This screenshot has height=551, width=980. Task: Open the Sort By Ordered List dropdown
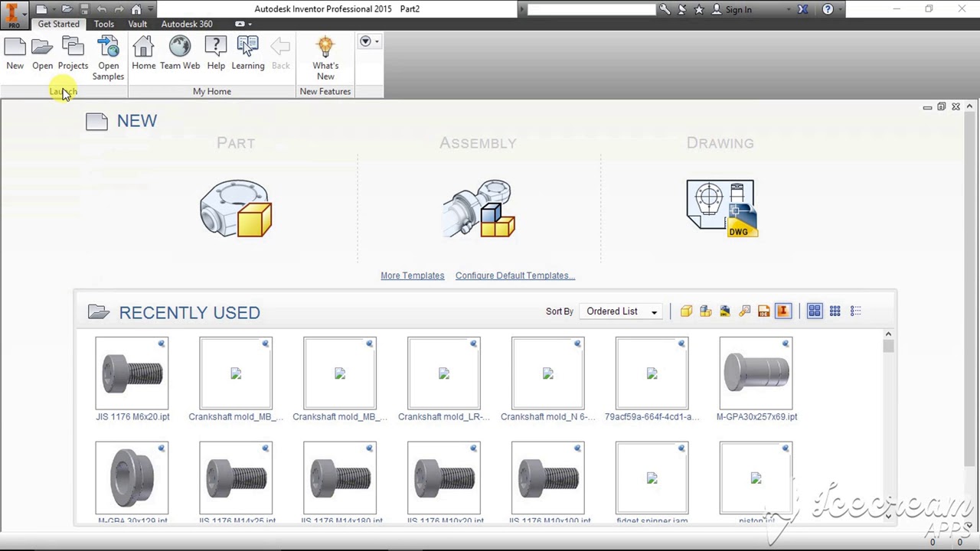tap(622, 311)
